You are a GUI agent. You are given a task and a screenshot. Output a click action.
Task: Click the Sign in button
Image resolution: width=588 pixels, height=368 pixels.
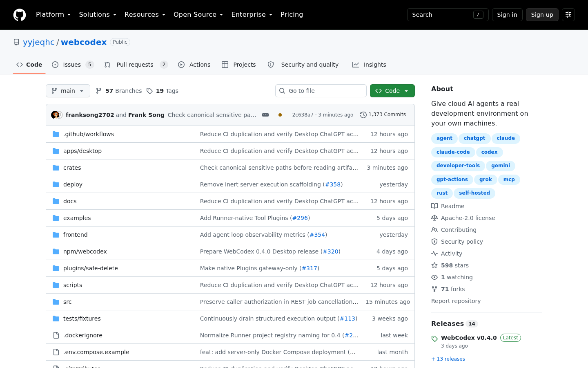(507, 15)
